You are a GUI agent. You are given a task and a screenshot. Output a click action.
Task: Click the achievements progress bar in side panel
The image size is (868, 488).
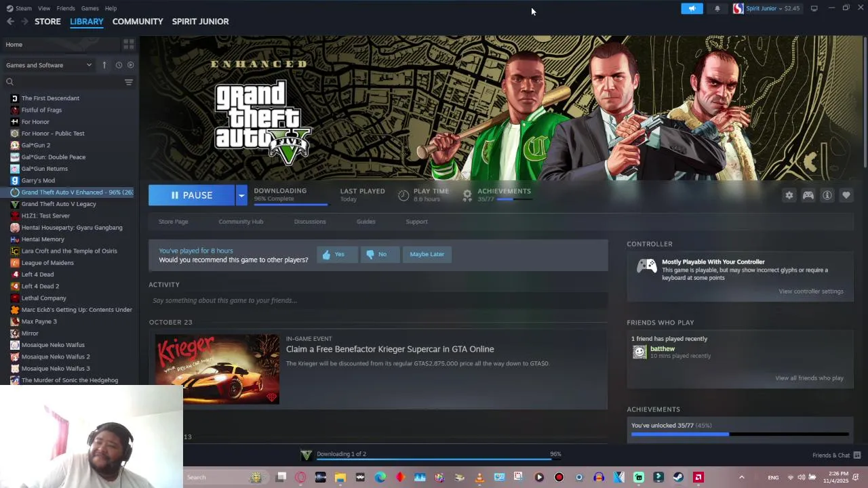(740, 434)
